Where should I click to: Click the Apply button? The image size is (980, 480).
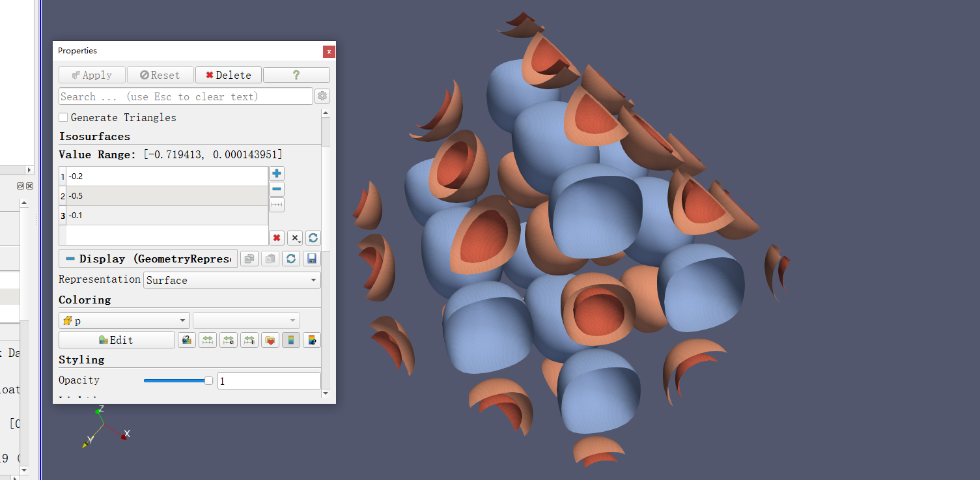[x=92, y=75]
